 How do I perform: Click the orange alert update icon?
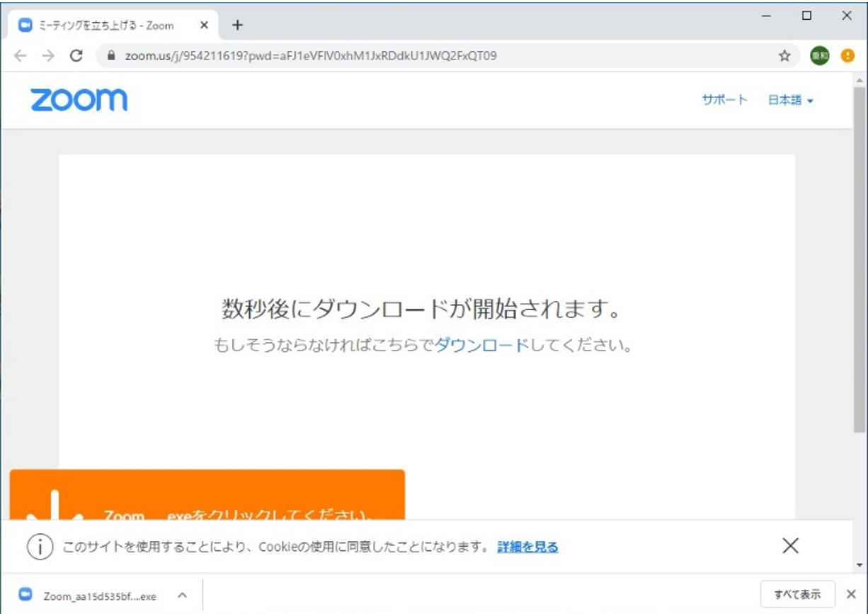tap(847, 56)
